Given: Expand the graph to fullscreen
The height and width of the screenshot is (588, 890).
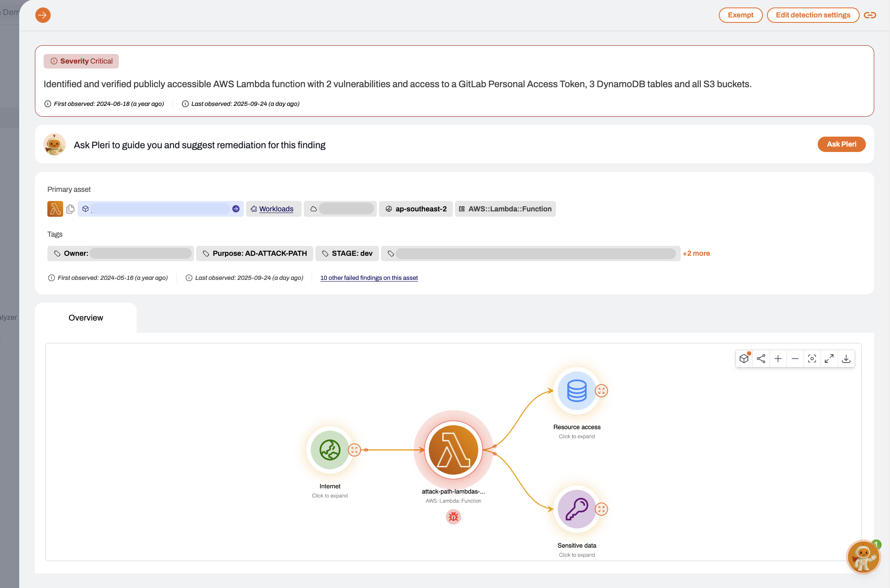Looking at the screenshot, I should pos(829,359).
